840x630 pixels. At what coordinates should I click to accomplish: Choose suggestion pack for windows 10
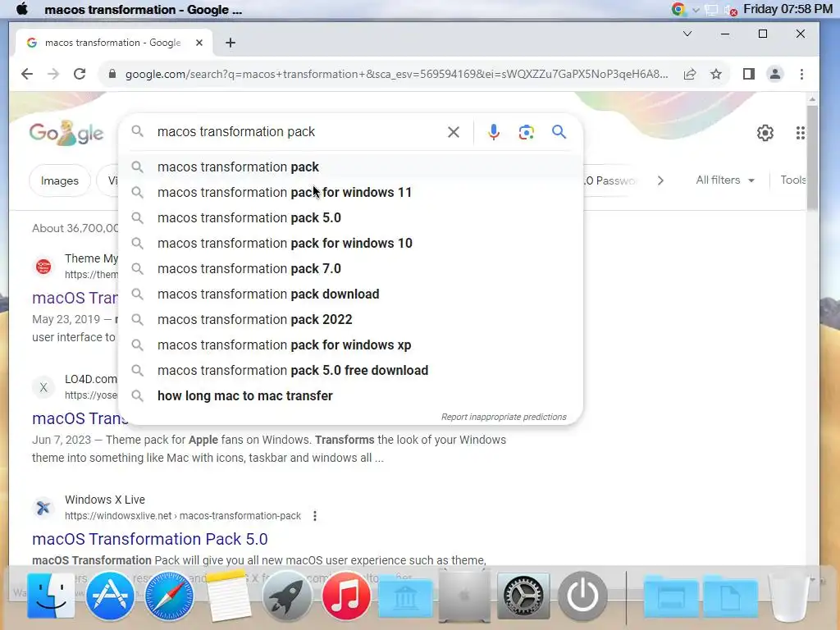[x=350, y=243]
